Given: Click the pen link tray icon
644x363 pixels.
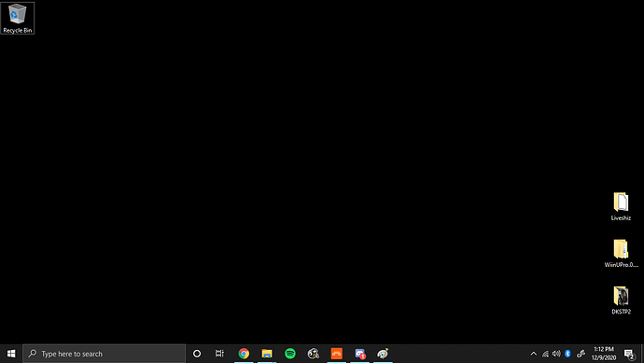Looking at the screenshot, I should [x=581, y=354].
